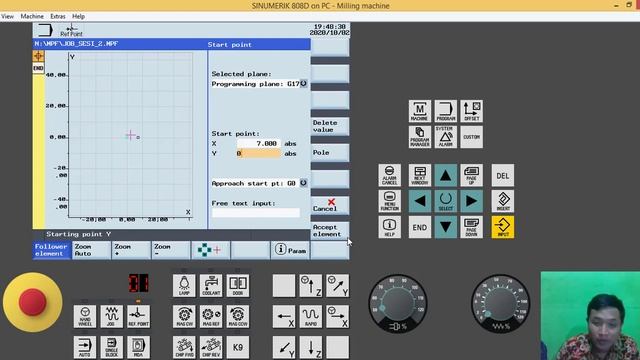Click the Y axis jog key pointing up-right
640x360 pixels.
pos(338,285)
